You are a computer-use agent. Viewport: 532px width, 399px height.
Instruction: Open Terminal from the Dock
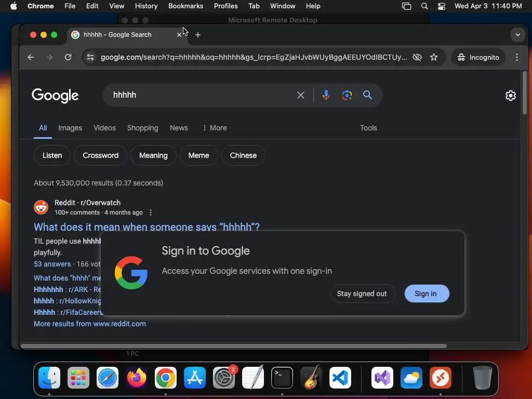click(x=282, y=378)
